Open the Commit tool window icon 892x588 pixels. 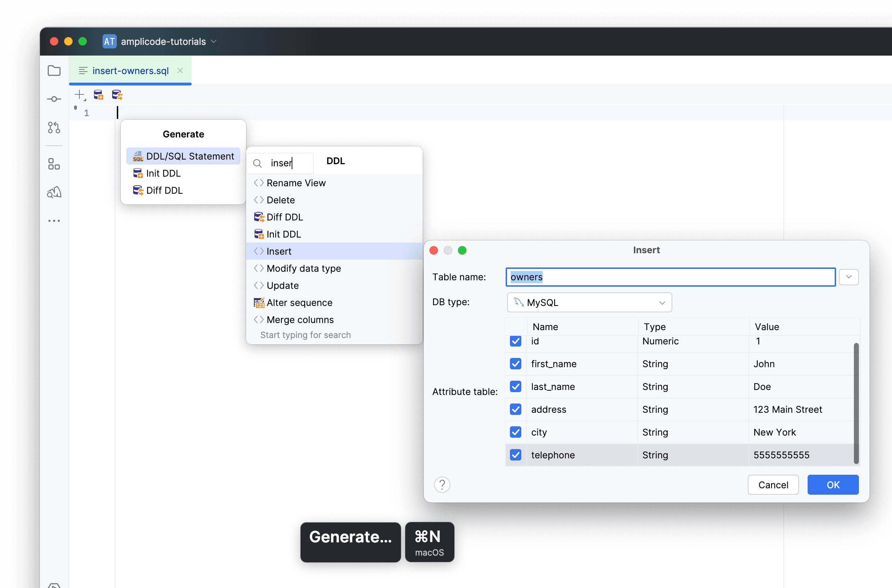[x=54, y=99]
